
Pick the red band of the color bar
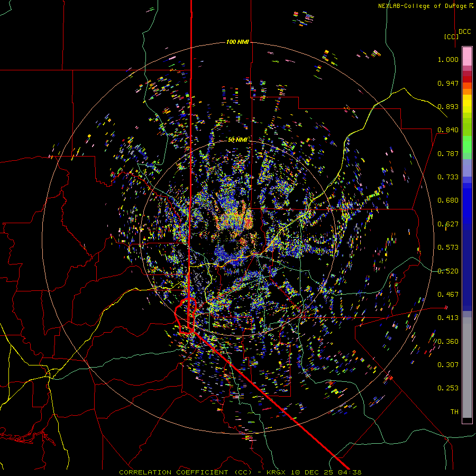coord(467,79)
